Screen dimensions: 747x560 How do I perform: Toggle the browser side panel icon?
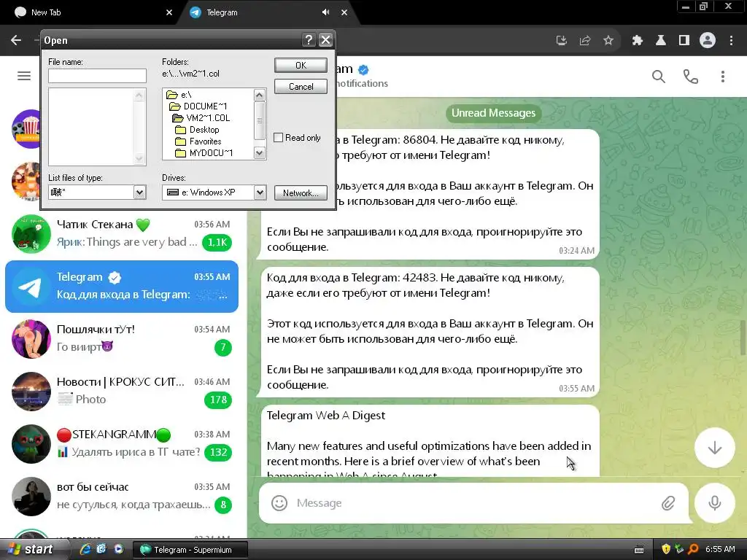684,41
